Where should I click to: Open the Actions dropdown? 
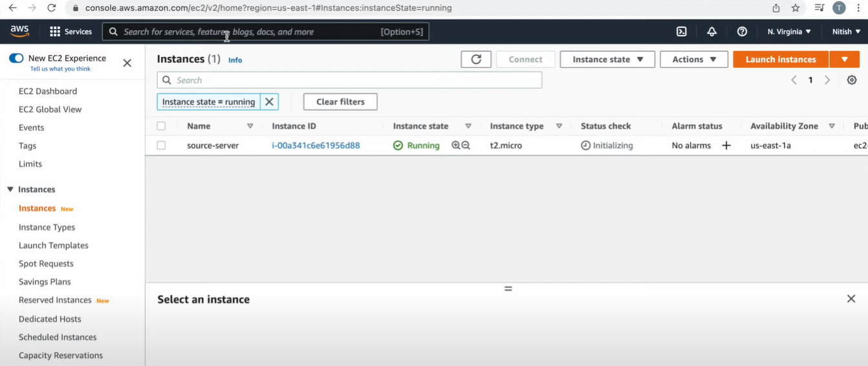(x=694, y=59)
